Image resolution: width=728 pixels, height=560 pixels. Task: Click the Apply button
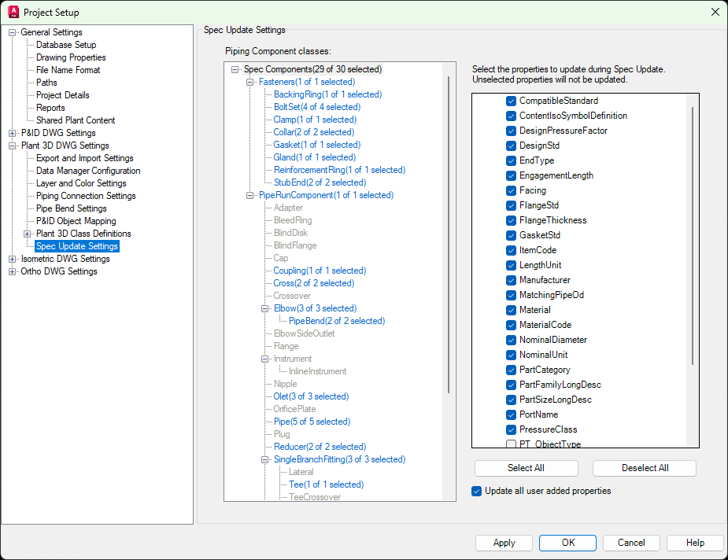(504, 543)
